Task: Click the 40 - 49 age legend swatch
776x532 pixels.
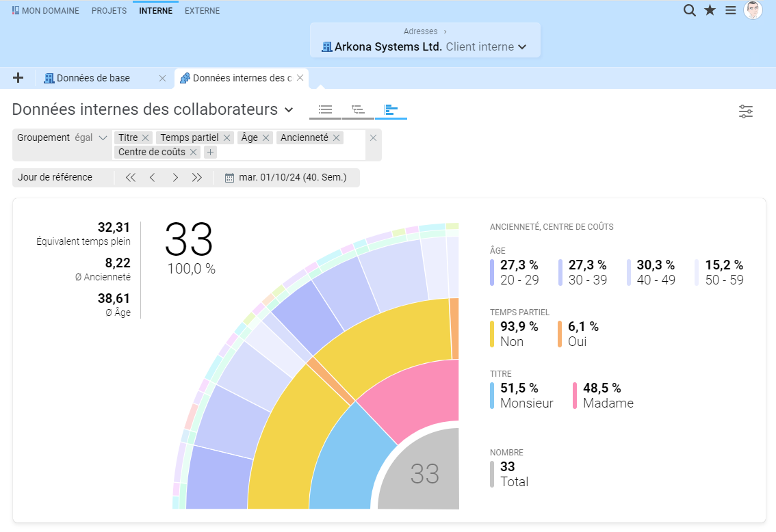Action: click(x=628, y=272)
